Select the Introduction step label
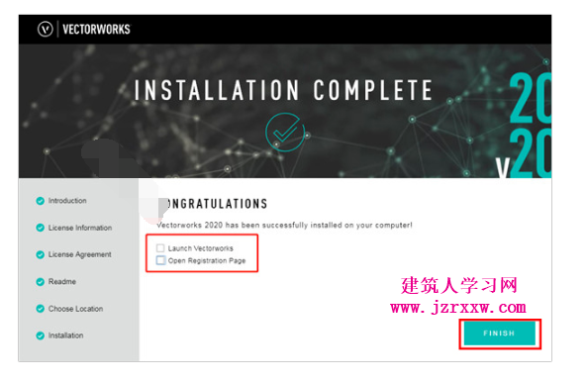The height and width of the screenshot is (381, 588). (x=67, y=201)
